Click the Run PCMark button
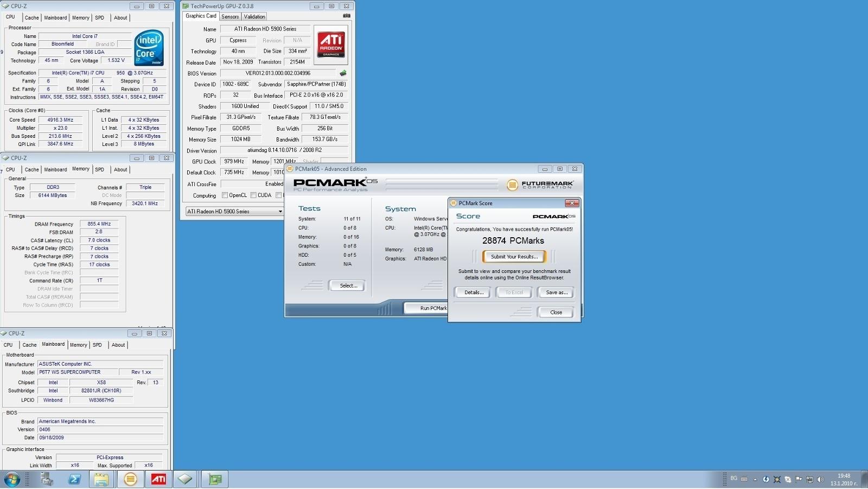The image size is (868, 489). (426, 308)
